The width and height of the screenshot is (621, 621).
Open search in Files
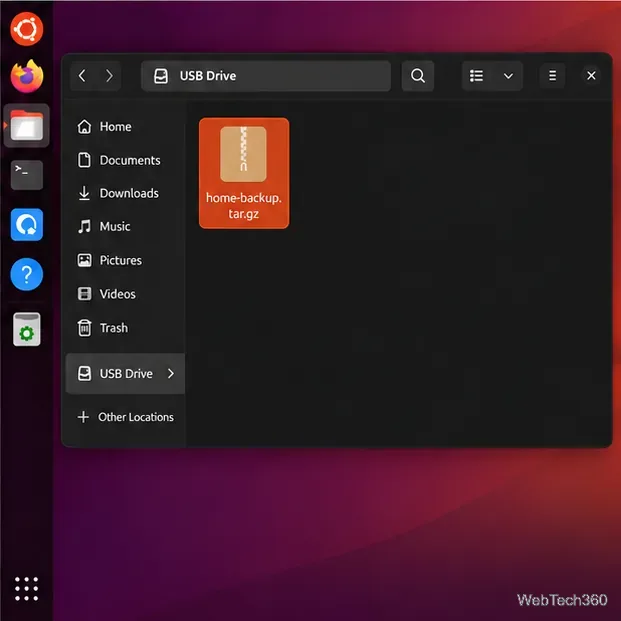tap(417, 76)
